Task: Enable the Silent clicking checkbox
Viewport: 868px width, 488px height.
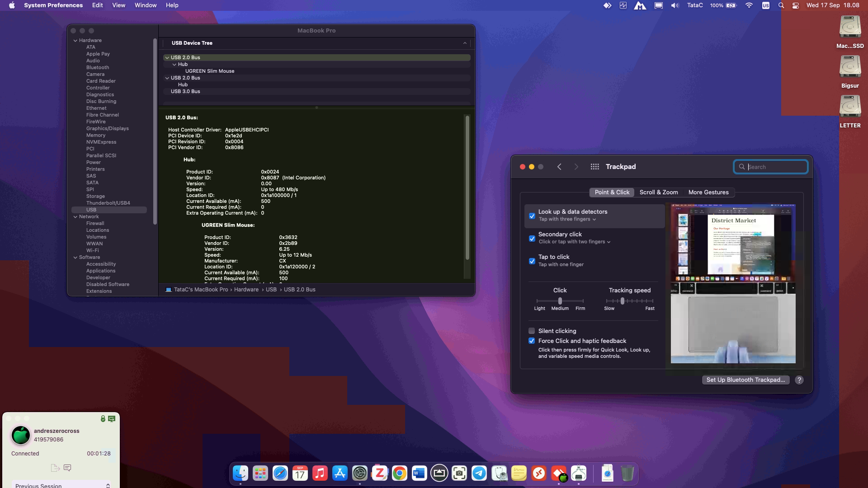Action: point(532,331)
